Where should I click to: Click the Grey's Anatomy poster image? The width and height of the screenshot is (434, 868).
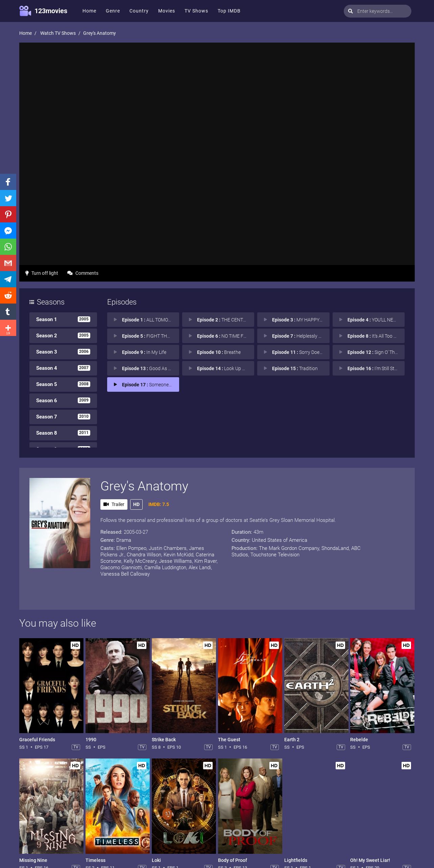click(60, 523)
